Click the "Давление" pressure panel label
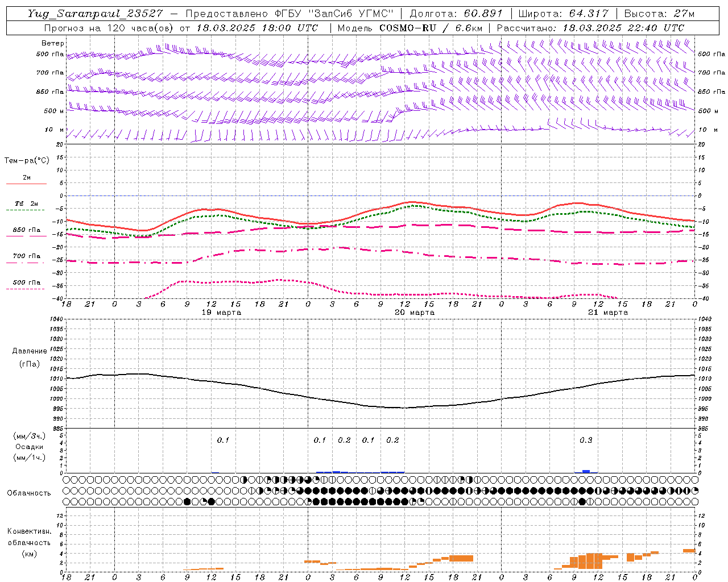The width and height of the screenshot is (728, 582). tap(30, 351)
